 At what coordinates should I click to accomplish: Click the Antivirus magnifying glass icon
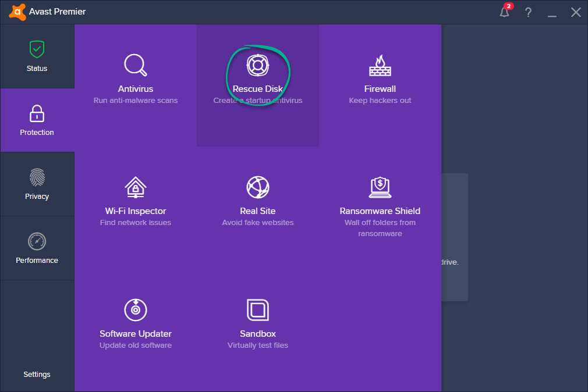136,65
